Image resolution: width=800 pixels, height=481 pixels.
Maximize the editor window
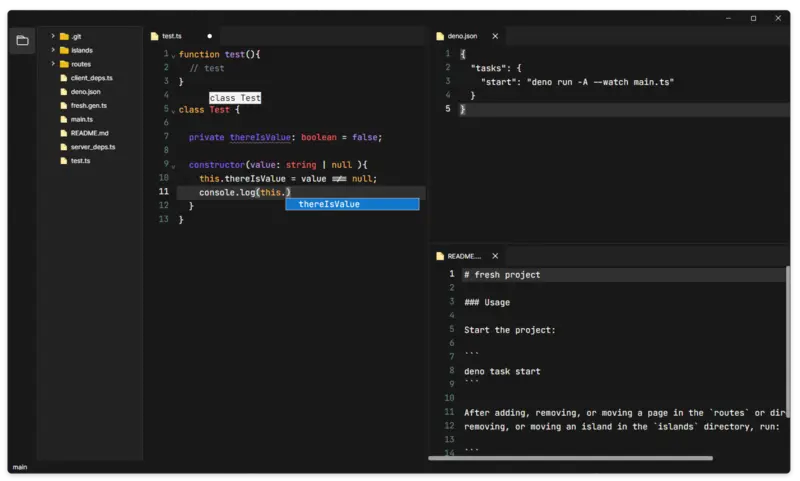tap(753, 18)
